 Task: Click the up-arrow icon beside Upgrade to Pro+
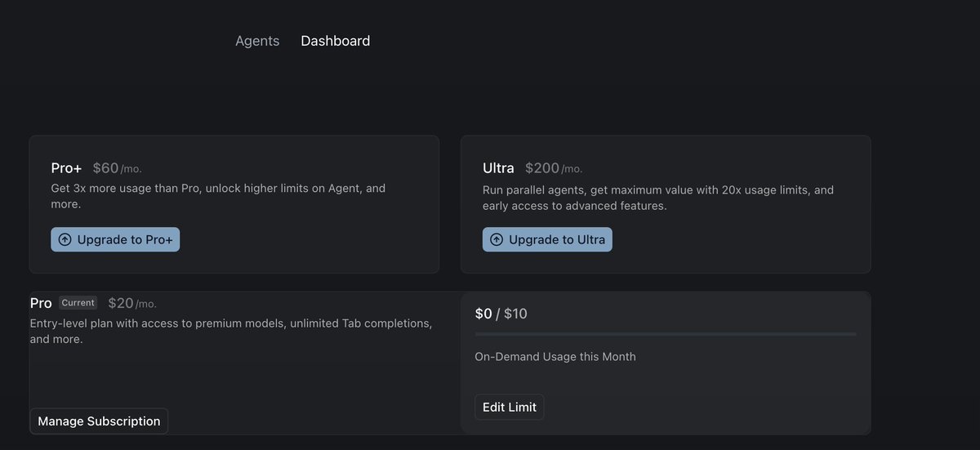[x=65, y=240]
